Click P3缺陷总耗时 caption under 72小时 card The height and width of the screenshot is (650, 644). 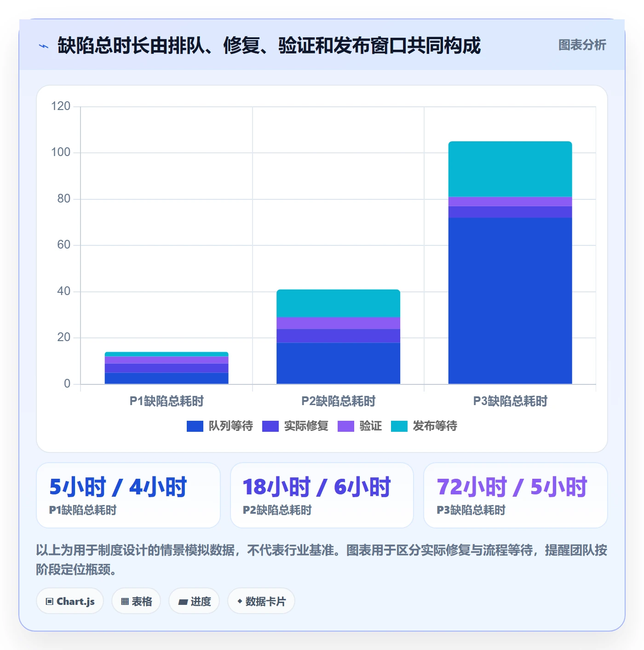click(x=471, y=510)
